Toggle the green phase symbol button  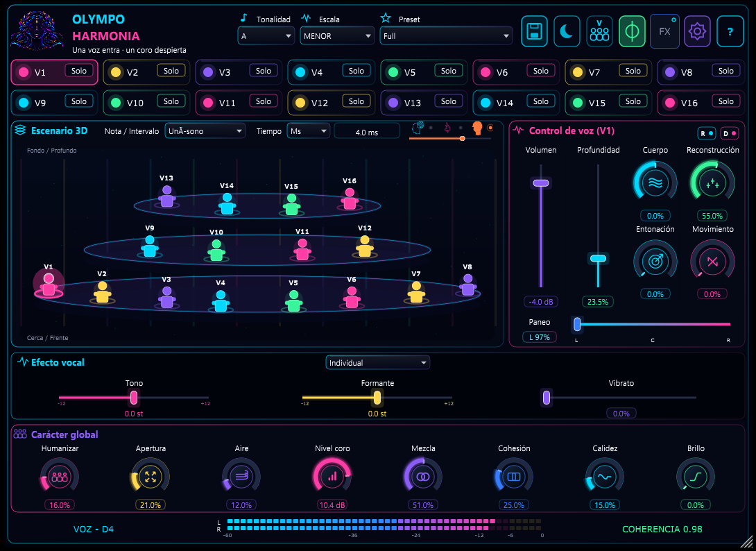(x=632, y=31)
